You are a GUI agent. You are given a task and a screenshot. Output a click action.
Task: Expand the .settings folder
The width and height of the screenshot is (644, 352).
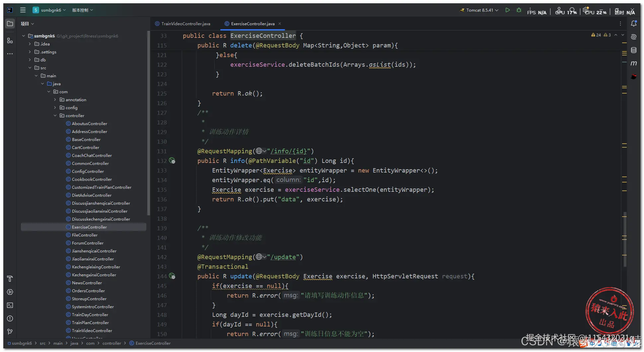coord(30,52)
